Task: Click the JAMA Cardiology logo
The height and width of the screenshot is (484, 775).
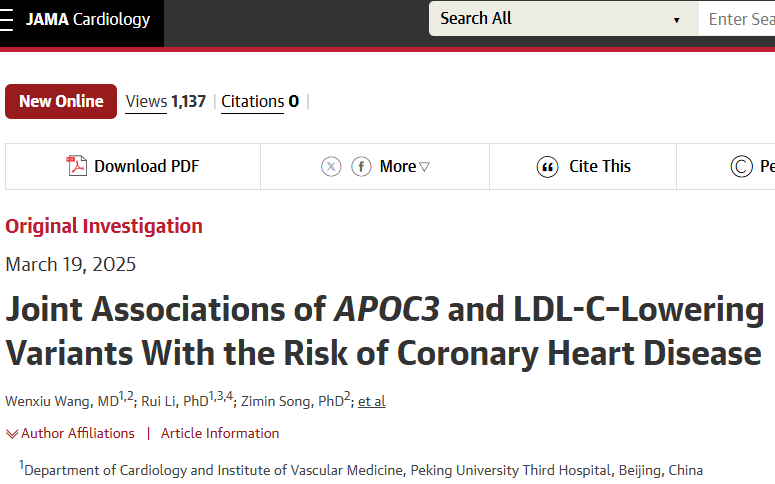Action: [88, 19]
